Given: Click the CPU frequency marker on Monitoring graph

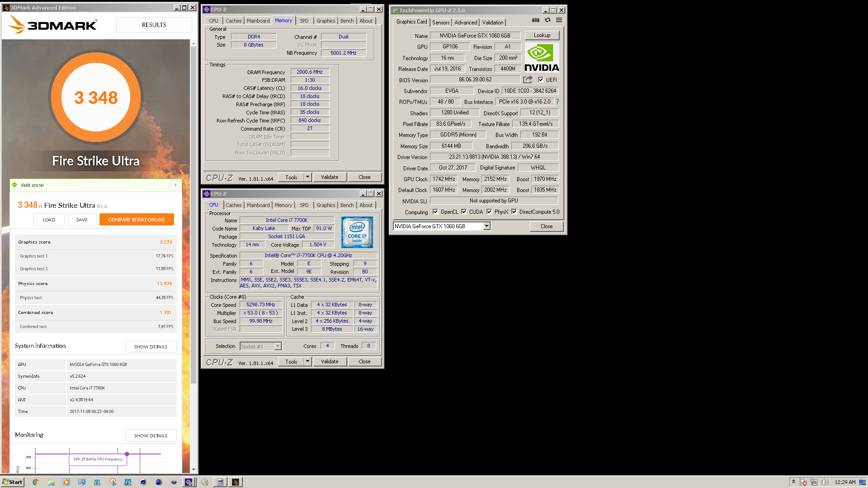Looking at the screenshot, I should coord(127,454).
